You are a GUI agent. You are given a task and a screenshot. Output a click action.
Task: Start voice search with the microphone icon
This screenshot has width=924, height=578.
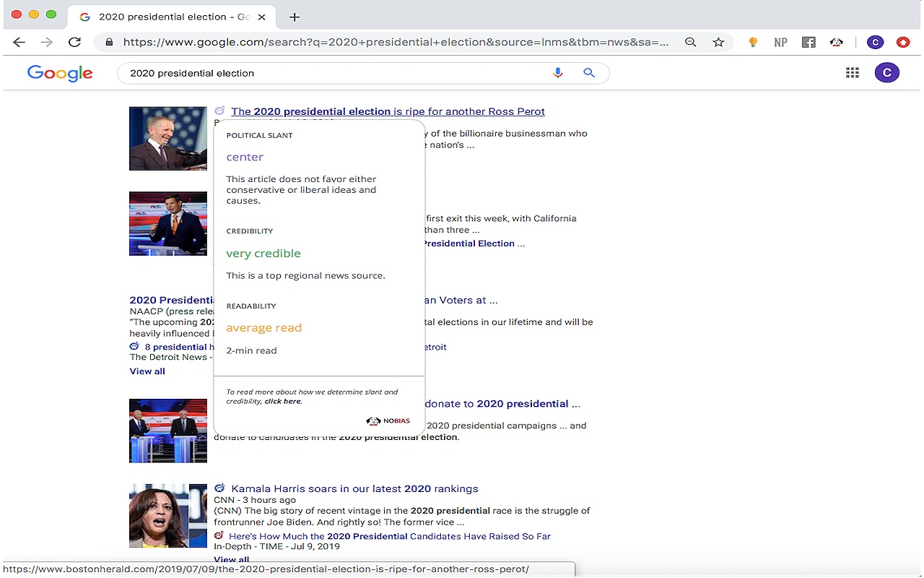[x=557, y=73]
